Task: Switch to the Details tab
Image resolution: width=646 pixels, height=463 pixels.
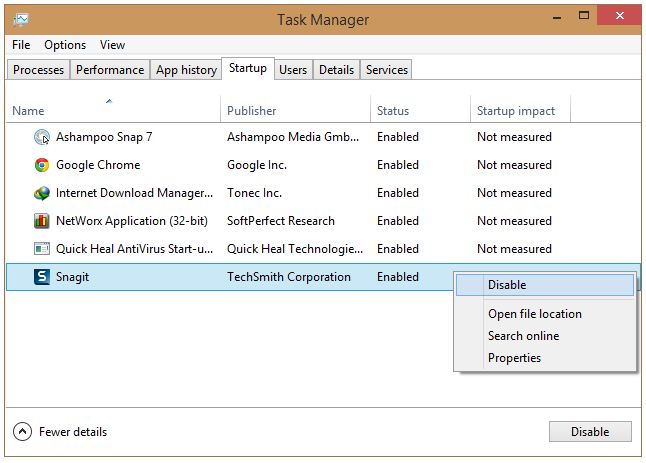Action: point(336,70)
